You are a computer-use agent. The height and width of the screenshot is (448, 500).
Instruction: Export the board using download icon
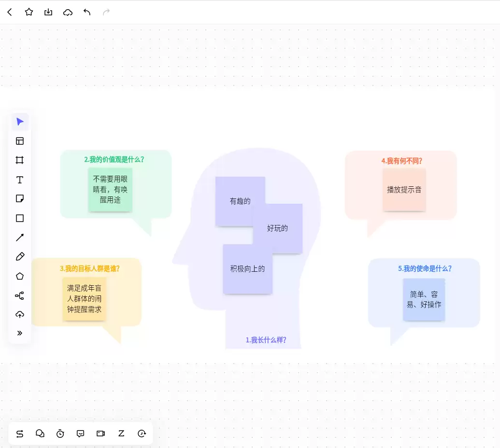click(48, 12)
